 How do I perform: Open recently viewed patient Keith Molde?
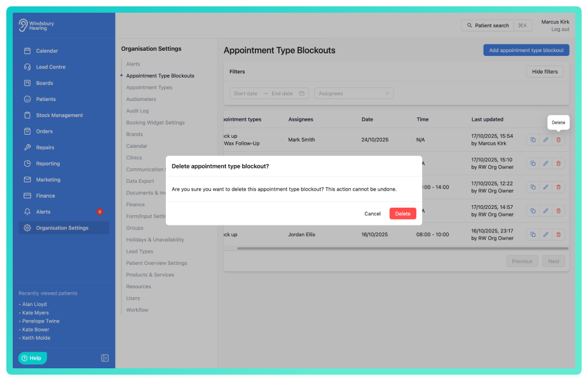click(x=36, y=338)
